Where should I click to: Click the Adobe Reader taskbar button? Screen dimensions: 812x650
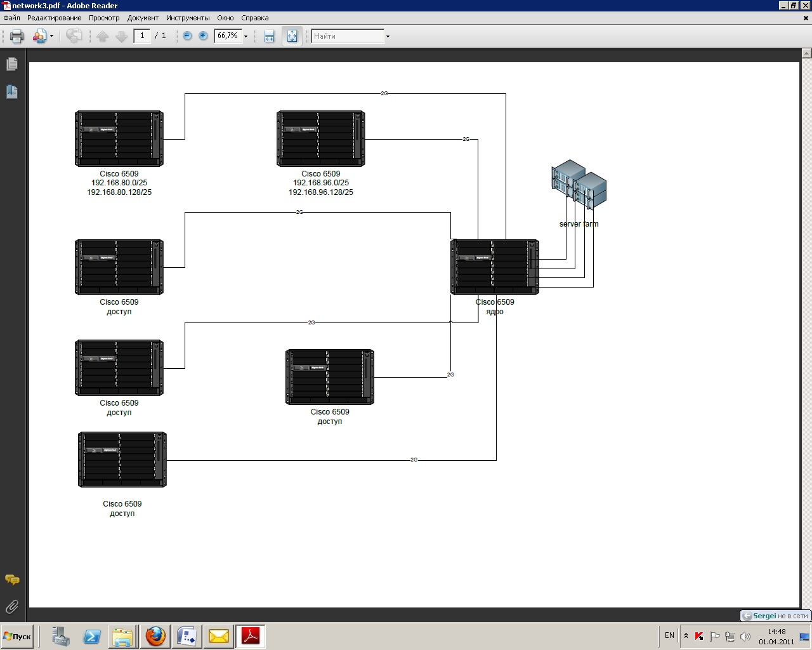(250, 636)
